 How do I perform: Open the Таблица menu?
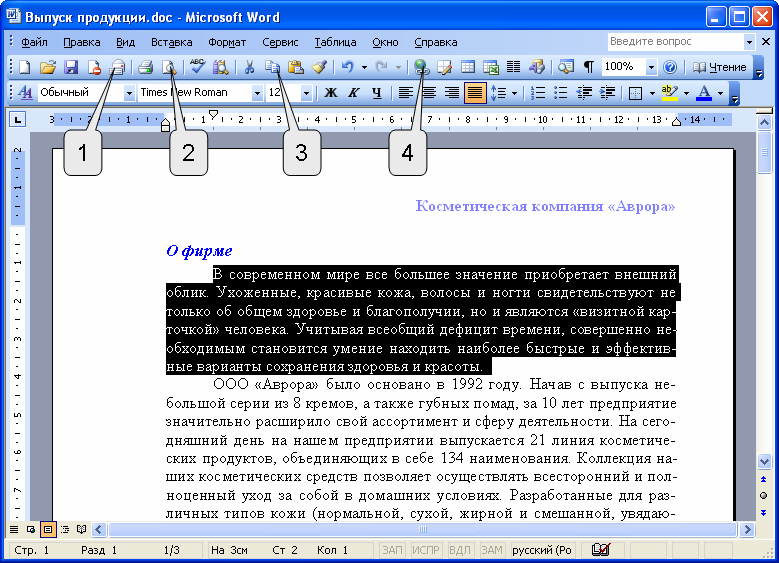click(335, 42)
